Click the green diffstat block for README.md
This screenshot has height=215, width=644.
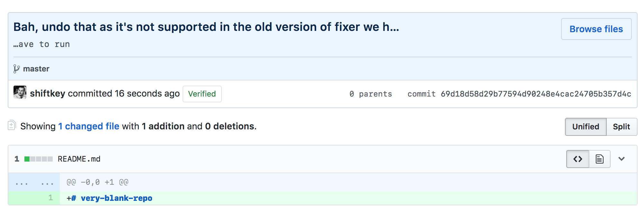27,159
